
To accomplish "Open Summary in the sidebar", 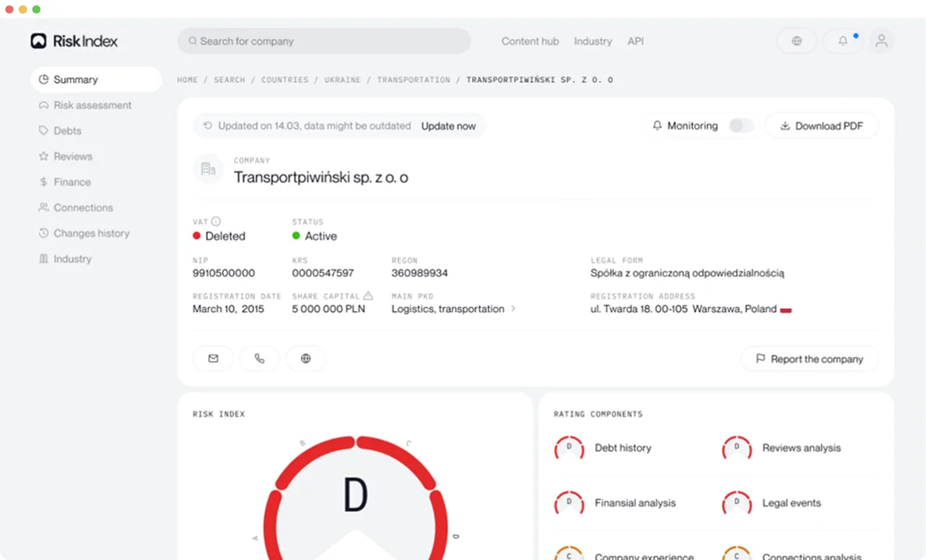I will 96,80.
